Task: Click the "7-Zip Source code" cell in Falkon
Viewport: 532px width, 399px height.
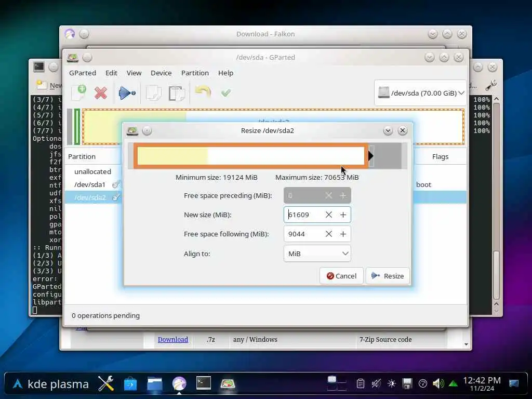Action: click(385, 339)
